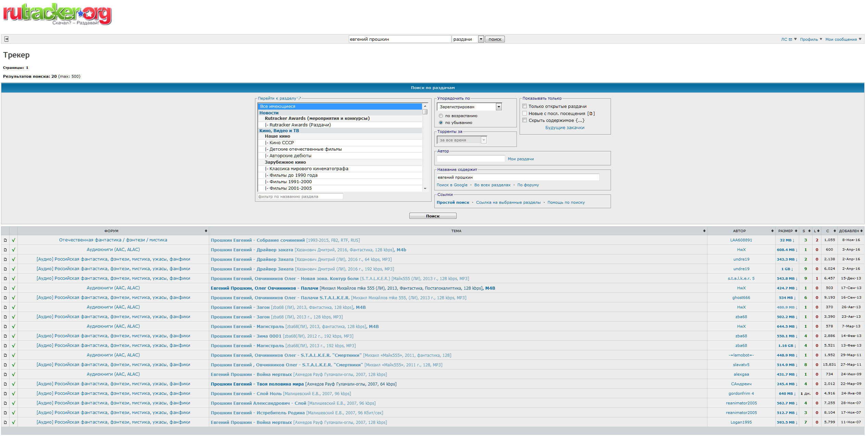Select Фильмы 1991-2000 in section list
The height and width of the screenshot is (440, 868).
pos(340,182)
